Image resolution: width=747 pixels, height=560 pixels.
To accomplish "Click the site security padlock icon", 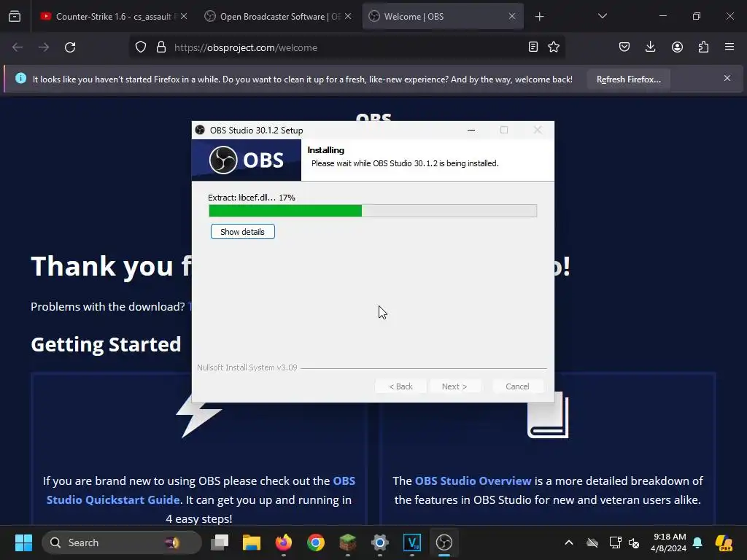I will coord(161,47).
